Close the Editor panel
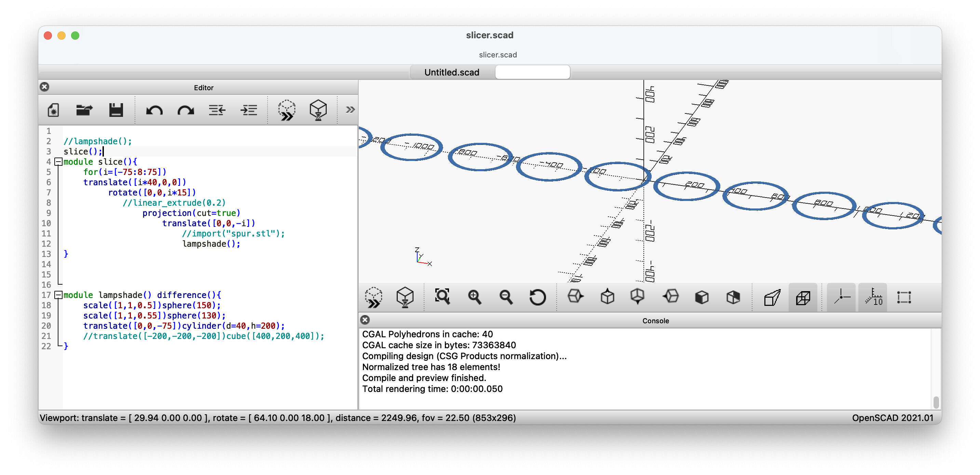The height and width of the screenshot is (475, 980). pos(44,87)
